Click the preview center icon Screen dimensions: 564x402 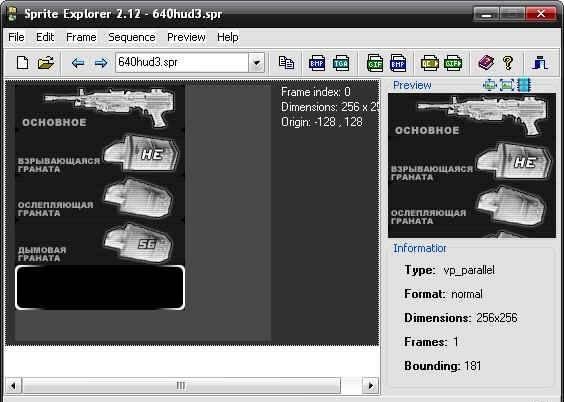pyautogui.click(x=490, y=85)
